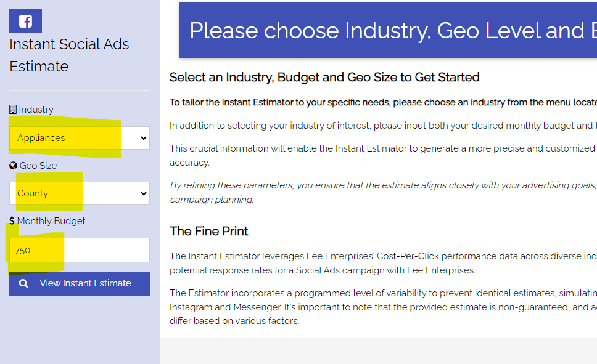Open the Industry dropdown showing Appliances
This screenshot has height=364, width=597.
(74, 138)
